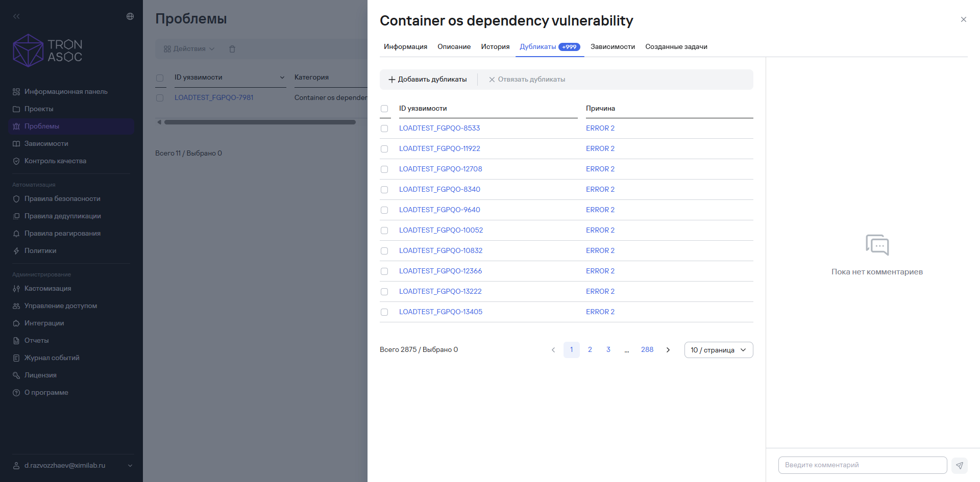Go to next page arrow in pagination
Viewport: 980px width, 482px height.
click(668, 350)
